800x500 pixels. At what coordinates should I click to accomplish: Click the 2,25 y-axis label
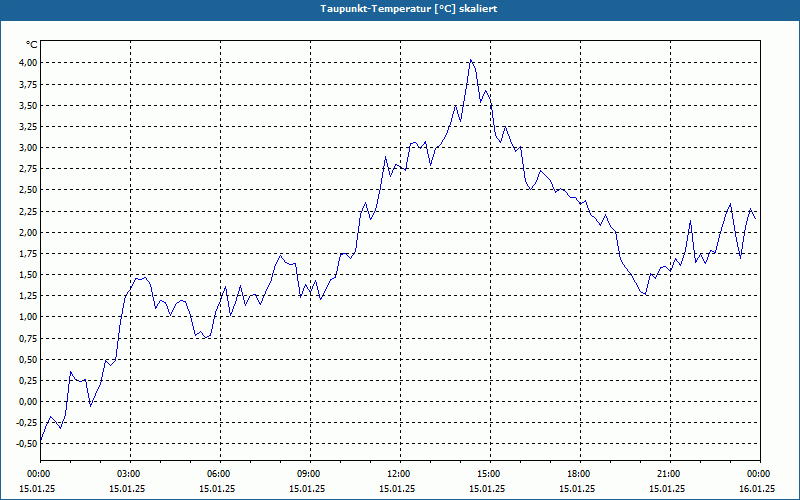(29, 211)
